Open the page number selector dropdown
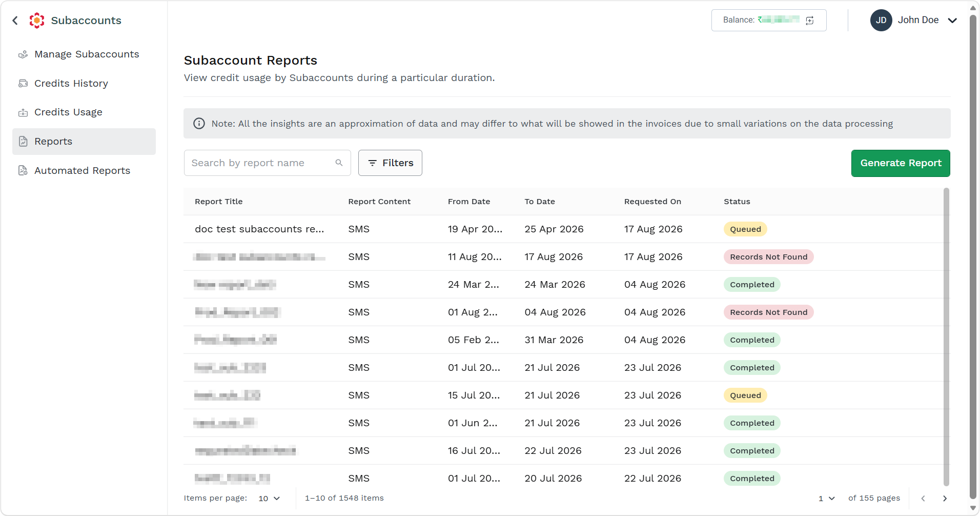The image size is (980, 516). (826, 499)
